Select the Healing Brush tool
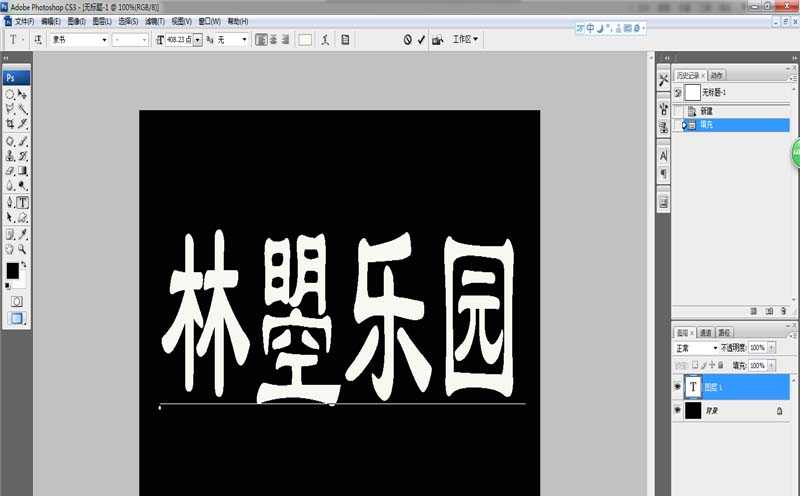The height and width of the screenshot is (496, 800). point(10,141)
